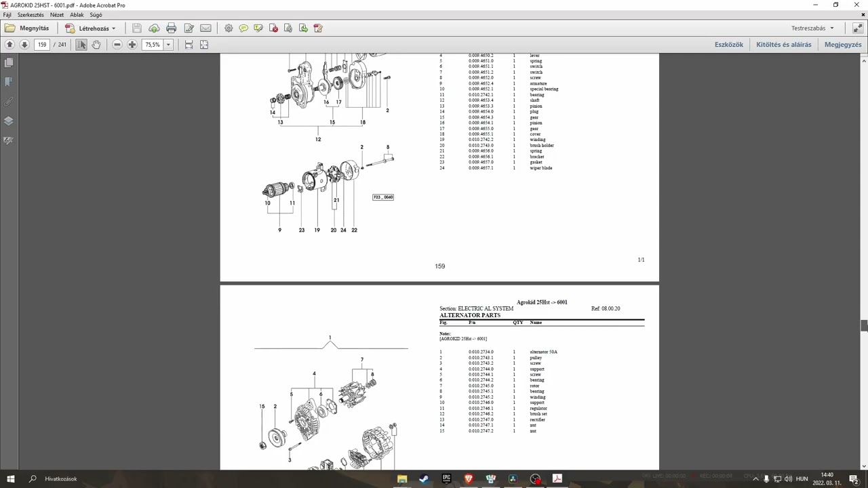Zoom out with the minus button
Image resolution: width=868 pixels, height=488 pixels.
pyautogui.click(x=117, y=45)
